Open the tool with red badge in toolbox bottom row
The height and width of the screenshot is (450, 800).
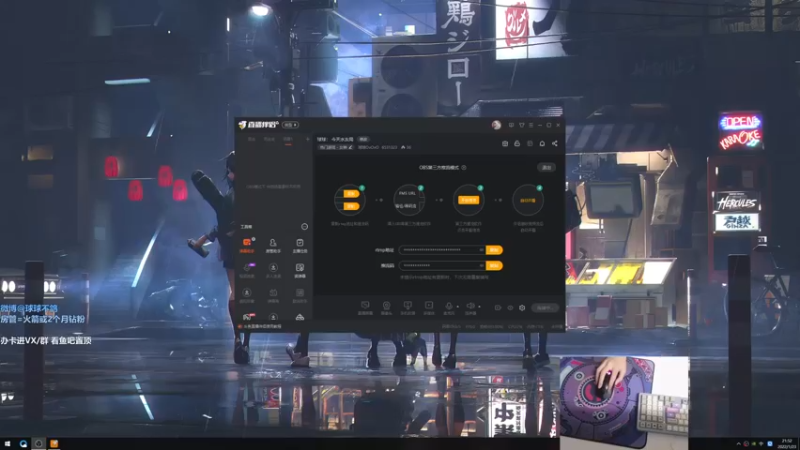pos(247,317)
